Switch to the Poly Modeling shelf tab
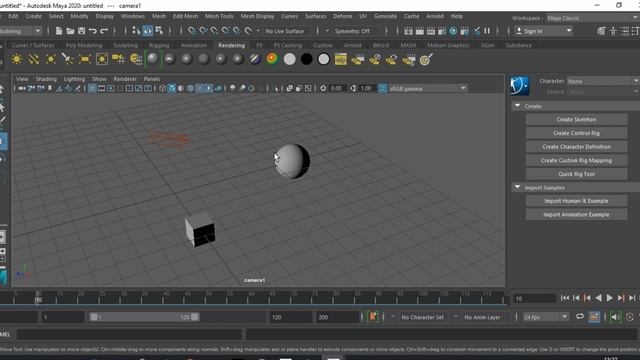The width and height of the screenshot is (640, 360). [84, 45]
